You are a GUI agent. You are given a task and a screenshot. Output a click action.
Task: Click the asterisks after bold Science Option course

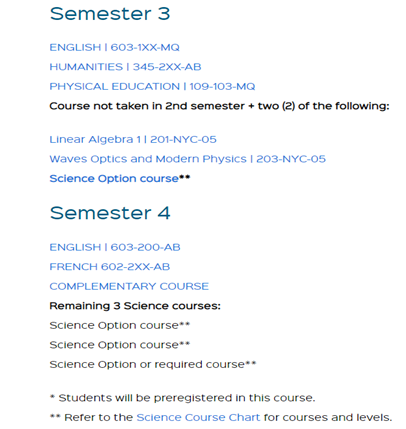point(185,177)
